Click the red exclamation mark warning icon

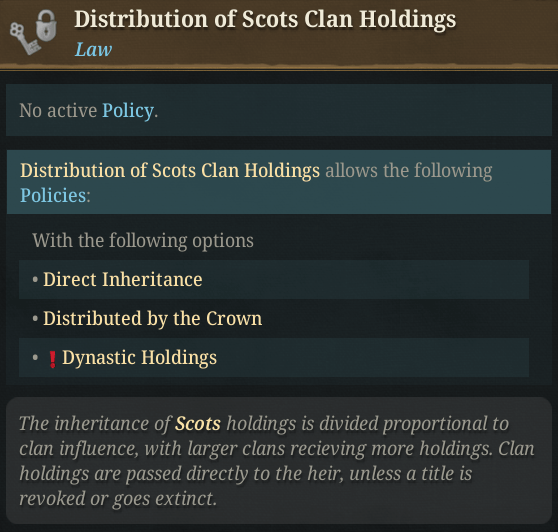click(x=52, y=359)
